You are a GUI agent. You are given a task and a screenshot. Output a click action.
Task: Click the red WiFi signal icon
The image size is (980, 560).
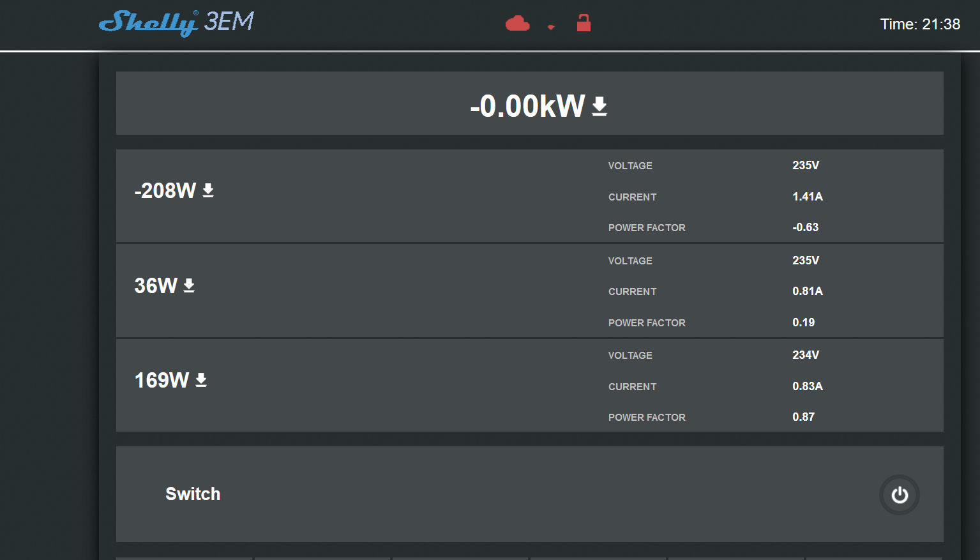(x=551, y=27)
